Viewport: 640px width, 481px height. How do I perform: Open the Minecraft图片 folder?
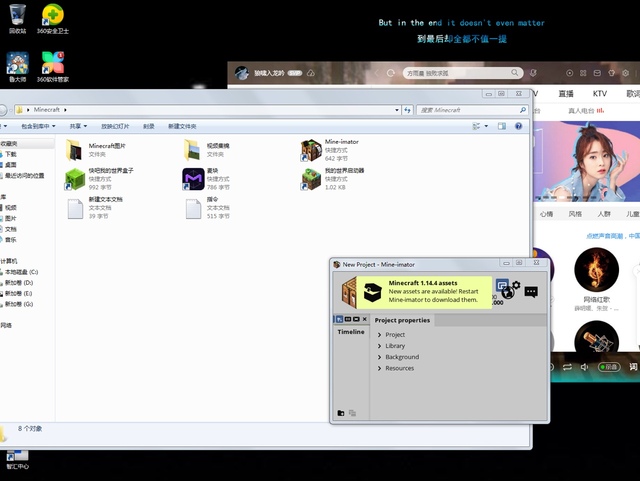(75, 150)
